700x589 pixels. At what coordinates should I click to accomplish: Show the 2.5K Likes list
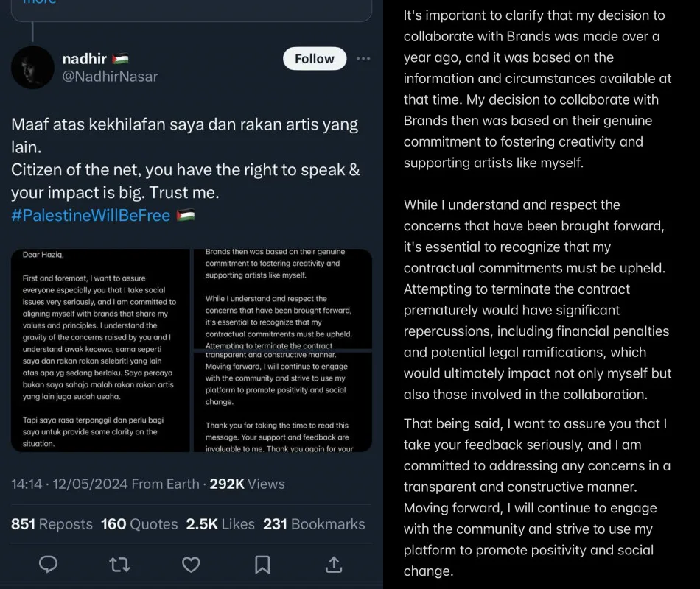tap(220, 524)
